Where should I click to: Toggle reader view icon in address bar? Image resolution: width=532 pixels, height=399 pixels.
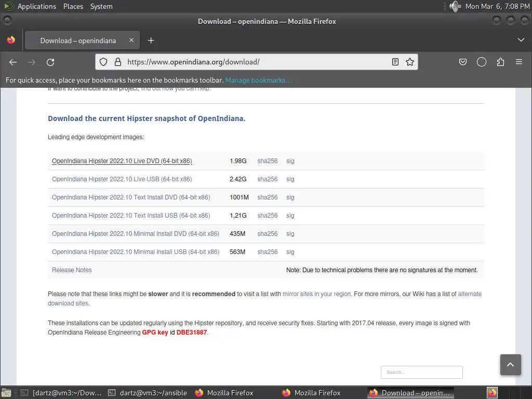[x=395, y=62]
